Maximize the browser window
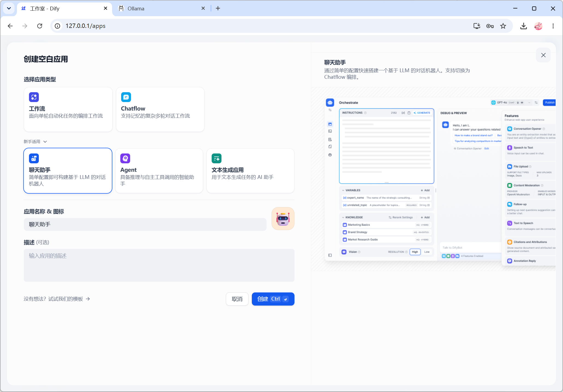The image size is (563, 392). click(534, 8)
